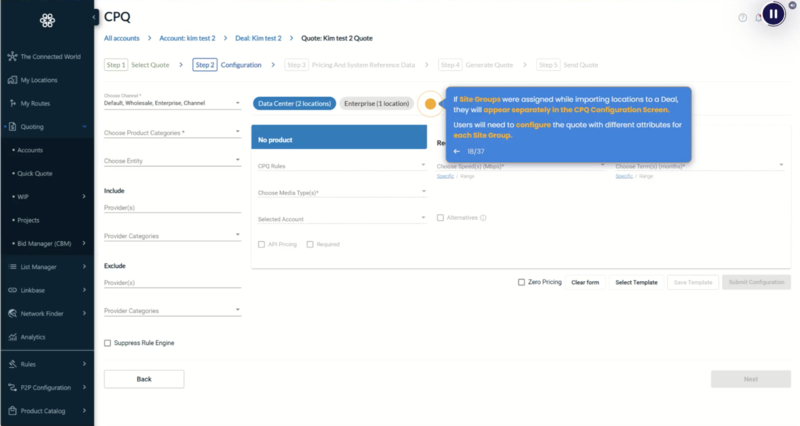Click the Next button
Screen dimensions: 800x426
pos(751,379)
